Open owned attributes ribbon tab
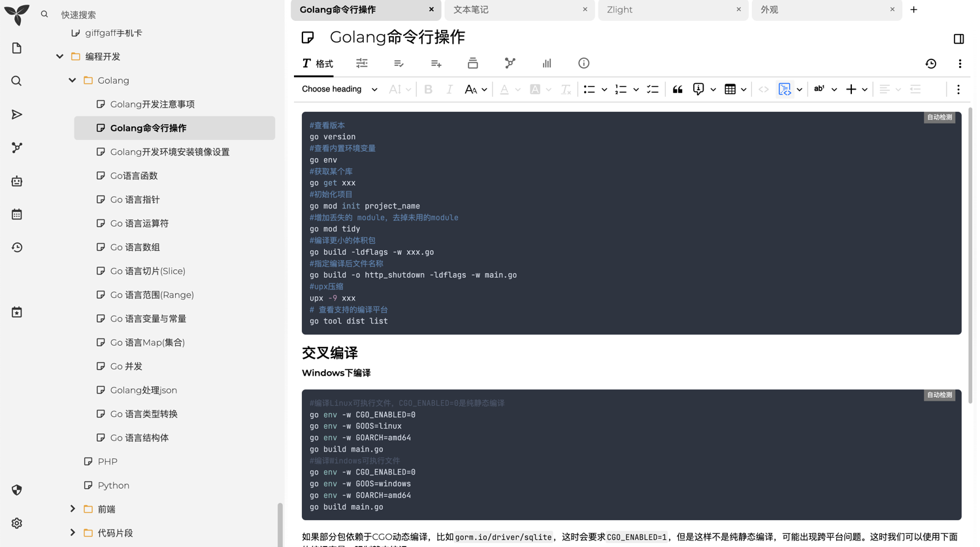Viewport: 980px width, 547px height. point(399,63)
